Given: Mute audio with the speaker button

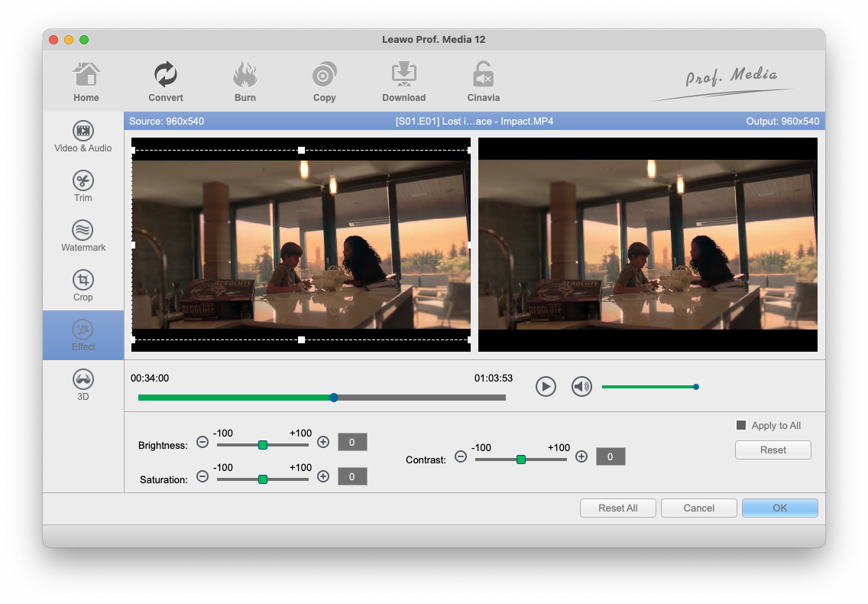Looking at the screenshot, I should 582,387.
